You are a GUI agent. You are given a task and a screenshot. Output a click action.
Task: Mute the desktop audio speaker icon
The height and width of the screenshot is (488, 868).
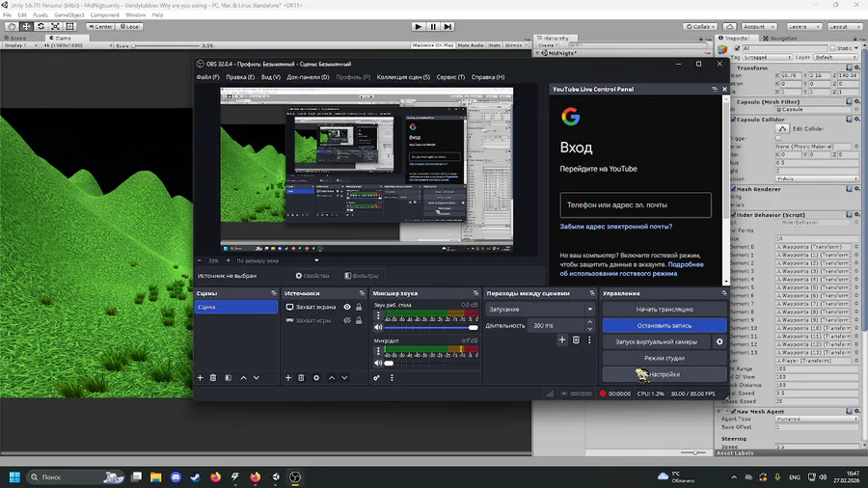coord(378,328)
